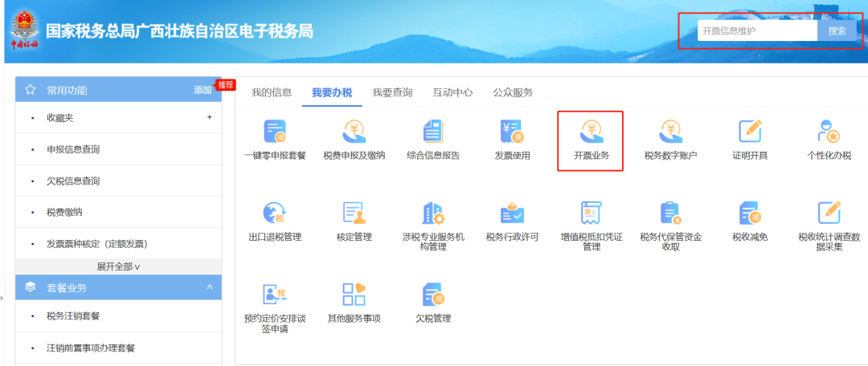Open 税费缴纳 sidebar item

(64, 213)
